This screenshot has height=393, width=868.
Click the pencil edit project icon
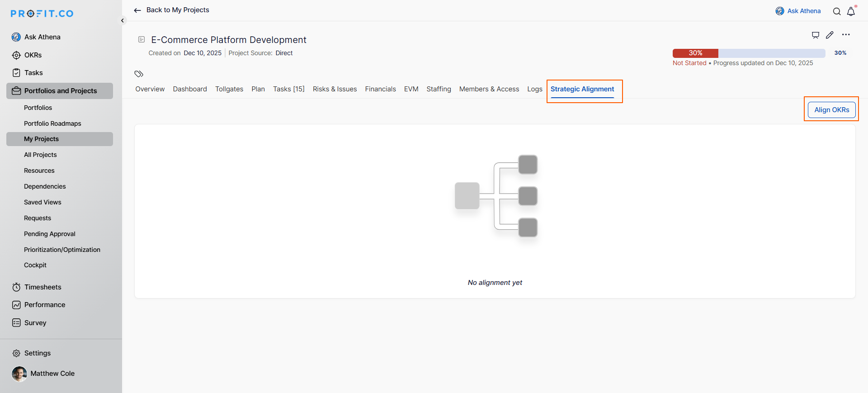pos(830,35)
